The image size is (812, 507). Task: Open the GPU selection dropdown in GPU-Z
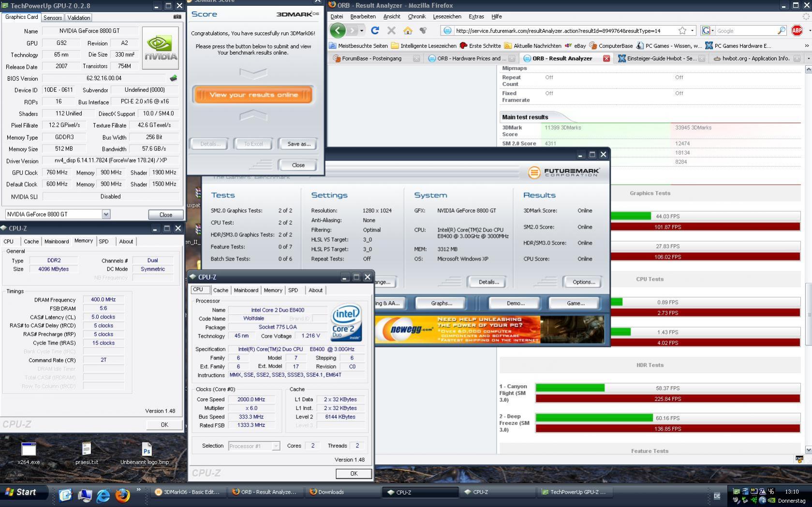[106, 214]
